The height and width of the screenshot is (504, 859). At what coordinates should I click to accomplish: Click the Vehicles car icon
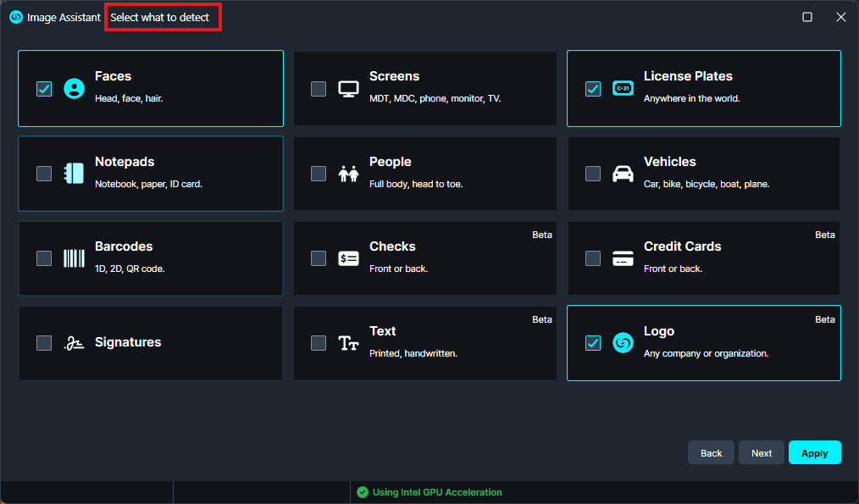[623, 174]
